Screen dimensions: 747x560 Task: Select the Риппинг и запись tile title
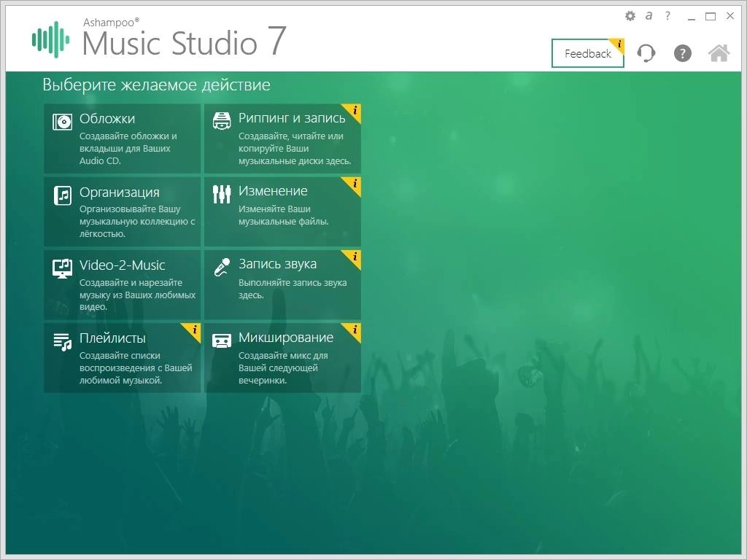pos(292,118)
